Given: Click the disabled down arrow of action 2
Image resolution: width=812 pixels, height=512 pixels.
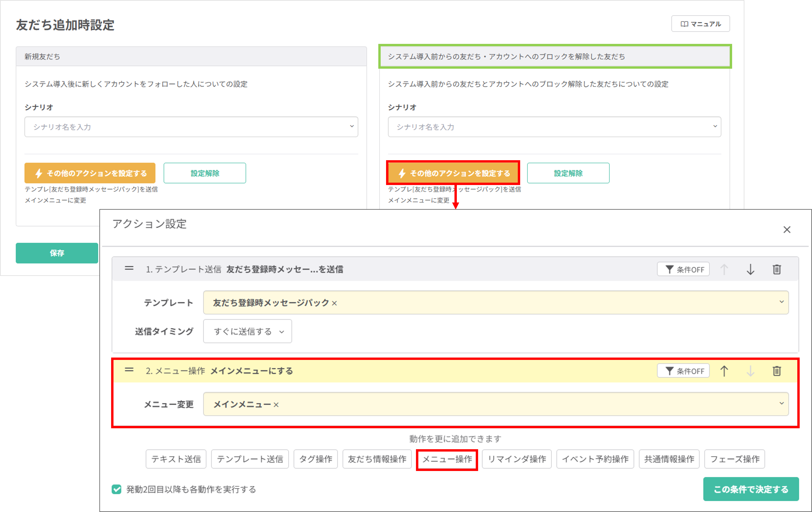Looking at the screenshot, I should click(750, 371).
